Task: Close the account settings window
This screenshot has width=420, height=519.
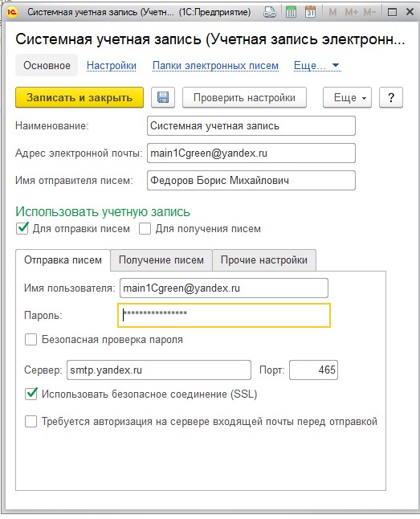Action: pos(410,12)
